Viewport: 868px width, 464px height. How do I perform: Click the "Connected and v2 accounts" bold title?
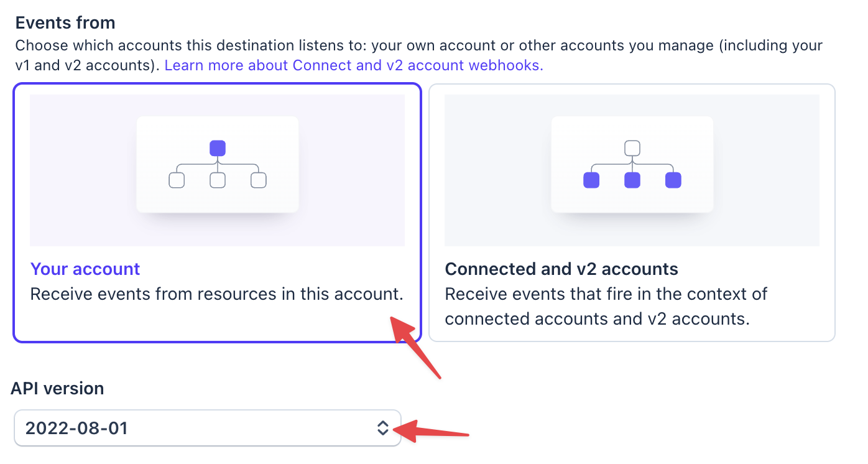click(x=561, y=269)
